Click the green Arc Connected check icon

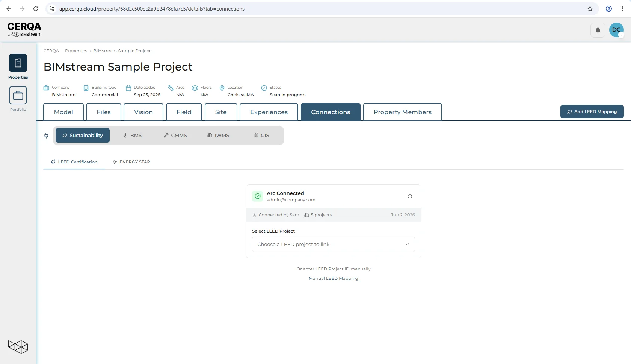click(x=258, y=196)
